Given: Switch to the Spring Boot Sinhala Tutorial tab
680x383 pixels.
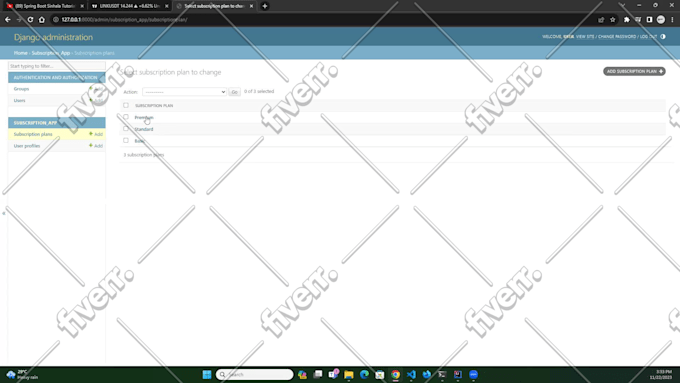Looking at the screenshot, I should [x=44, y=6].
